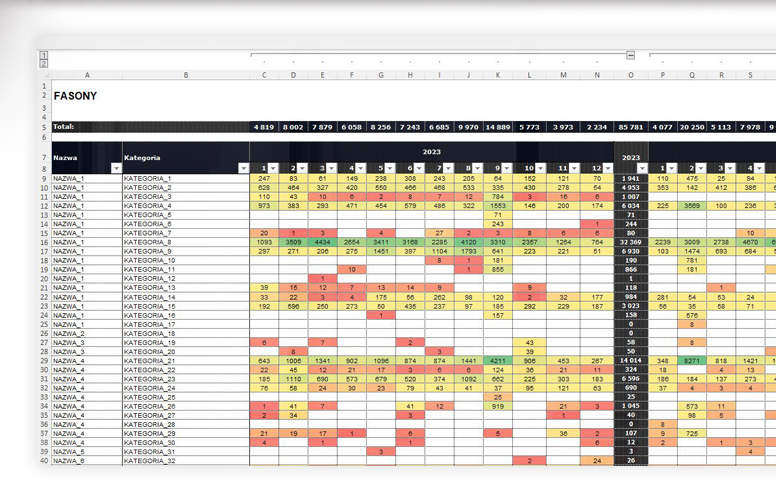Click the green cell with value 4211
Image resolution: width=776 pixels, height=502 pixels.
point(497,361)
